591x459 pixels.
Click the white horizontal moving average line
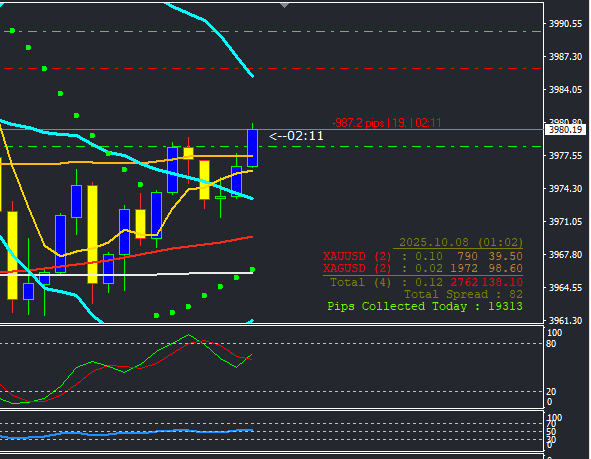tap(126, 274)
